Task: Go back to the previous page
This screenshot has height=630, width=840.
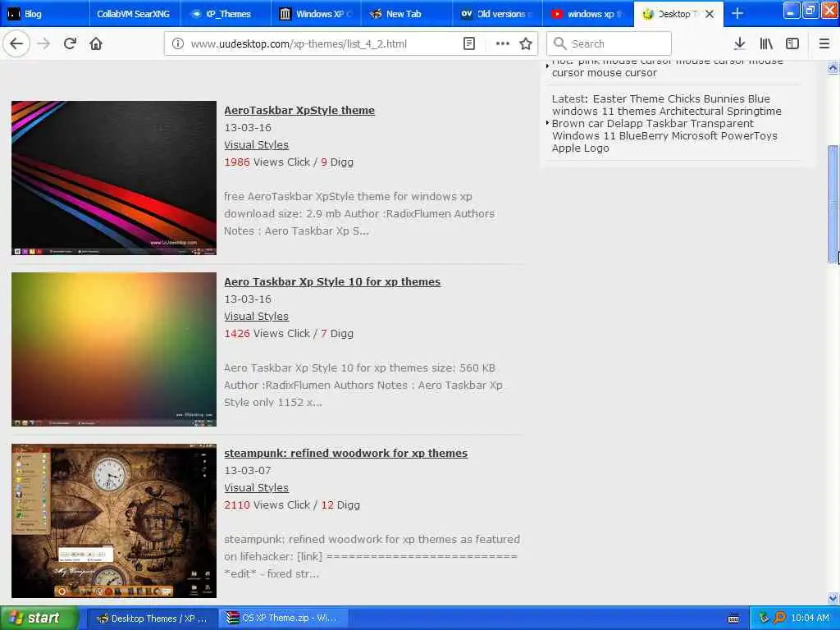Action: coord(16,43)
